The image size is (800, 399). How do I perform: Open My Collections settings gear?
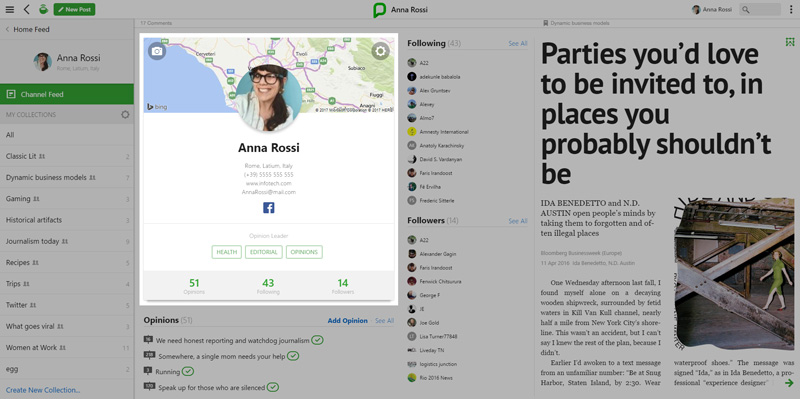[x=125, y=115]
